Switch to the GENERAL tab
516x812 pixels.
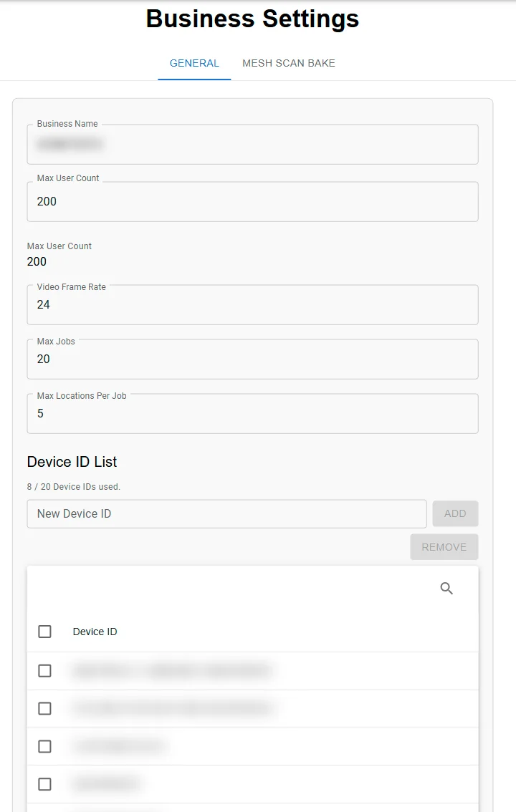point(194,63)
